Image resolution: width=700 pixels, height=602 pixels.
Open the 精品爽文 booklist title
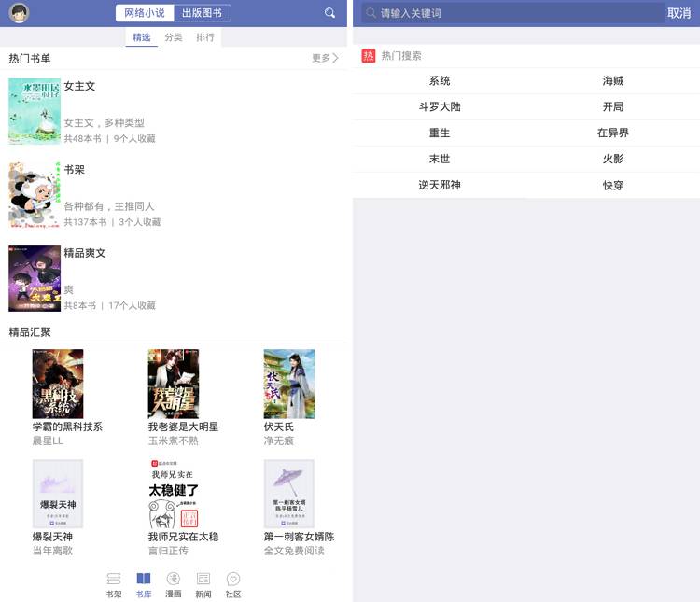point(85,253)
